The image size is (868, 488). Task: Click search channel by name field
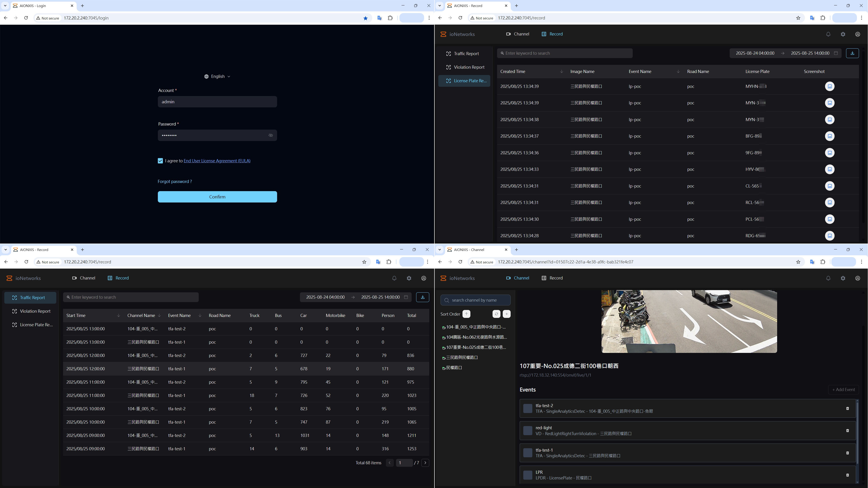pos(475,300)
